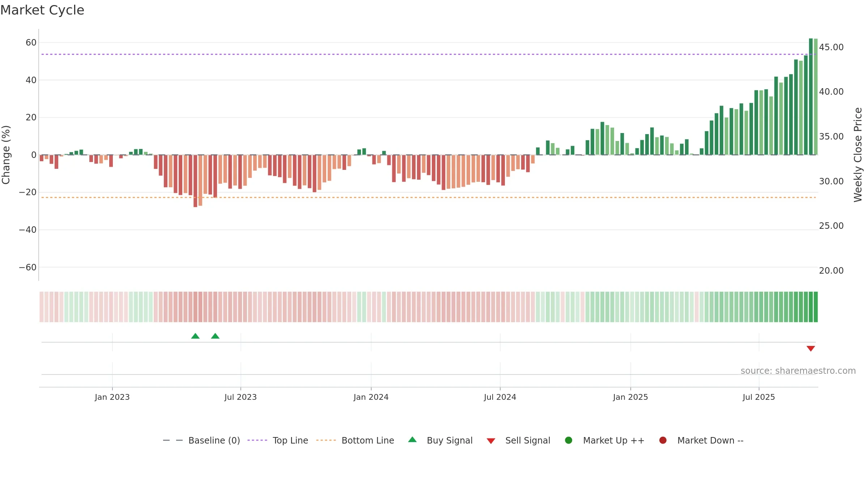Toggle Buy Signal legend label
The width and height of the screenshot is (868, 488).
[450, 440]
